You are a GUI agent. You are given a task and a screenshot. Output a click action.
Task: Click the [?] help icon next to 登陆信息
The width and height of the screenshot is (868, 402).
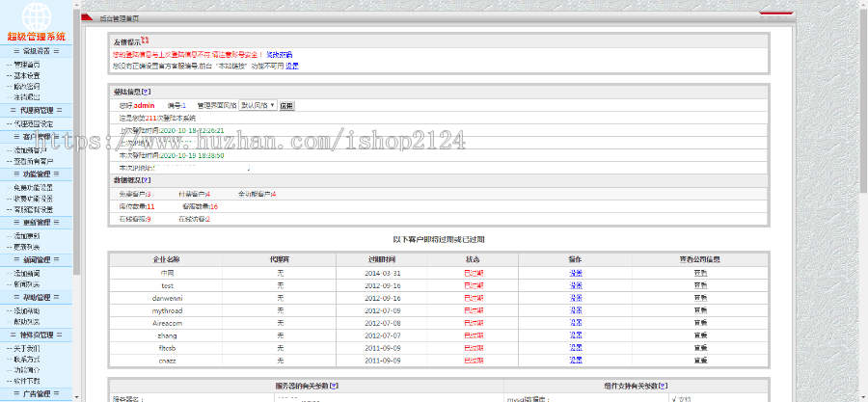pyautogui.click(x=147, y=92)
